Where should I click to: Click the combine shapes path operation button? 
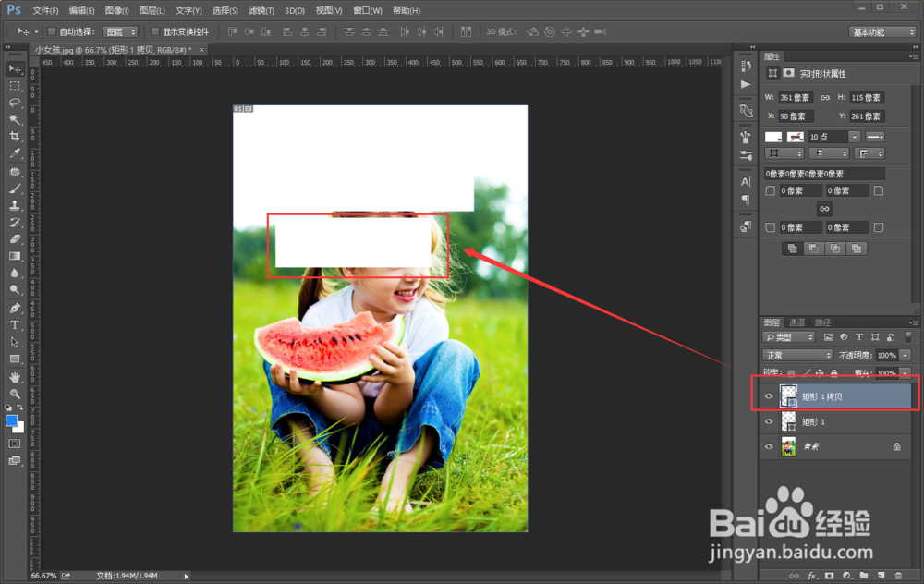coord(793,249)
